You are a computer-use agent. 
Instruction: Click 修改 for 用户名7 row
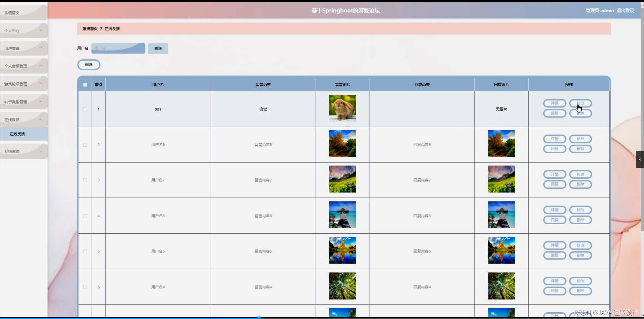coord(581,174)
